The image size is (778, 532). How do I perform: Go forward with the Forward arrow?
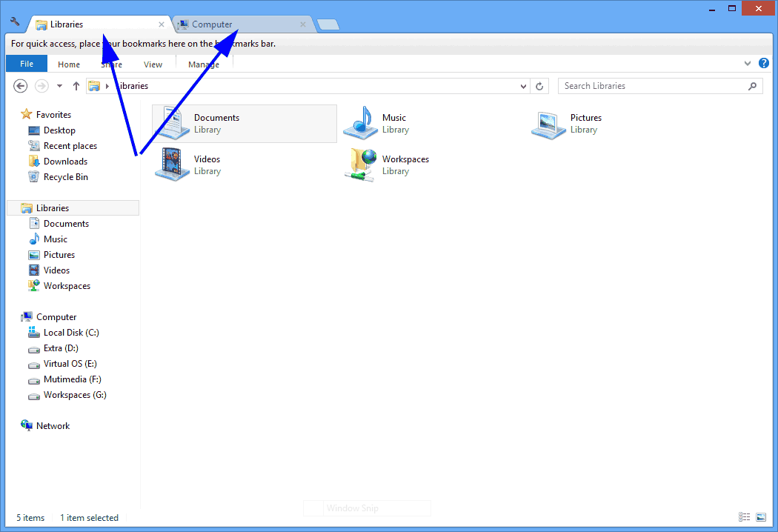tap(41, 86)
